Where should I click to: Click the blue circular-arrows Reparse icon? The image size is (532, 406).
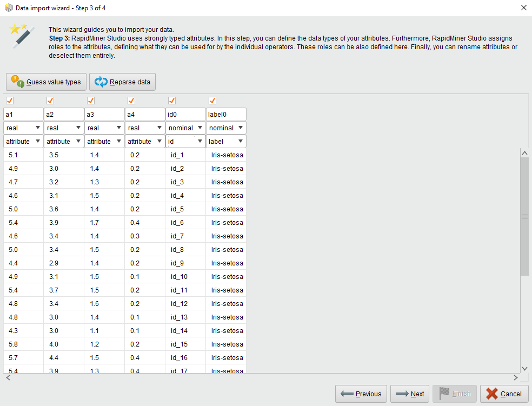pyautogui.click(x=102, y=82)
